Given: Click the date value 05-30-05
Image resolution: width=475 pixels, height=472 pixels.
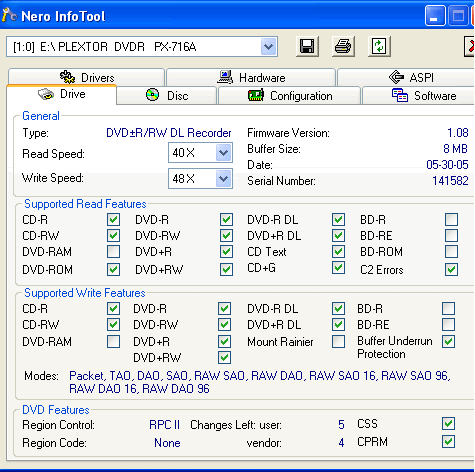Looking at the screenshot, I should [447, 165].
